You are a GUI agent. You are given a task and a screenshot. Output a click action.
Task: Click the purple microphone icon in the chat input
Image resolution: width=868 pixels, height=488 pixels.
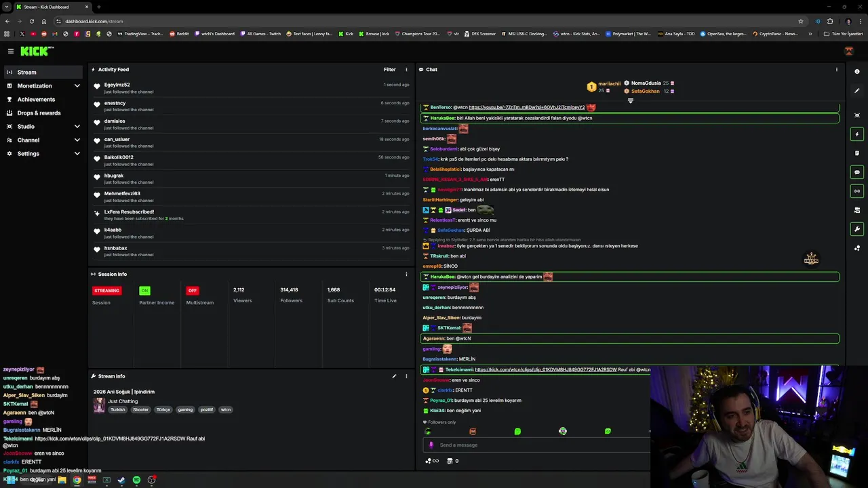[x=431, y=445]
